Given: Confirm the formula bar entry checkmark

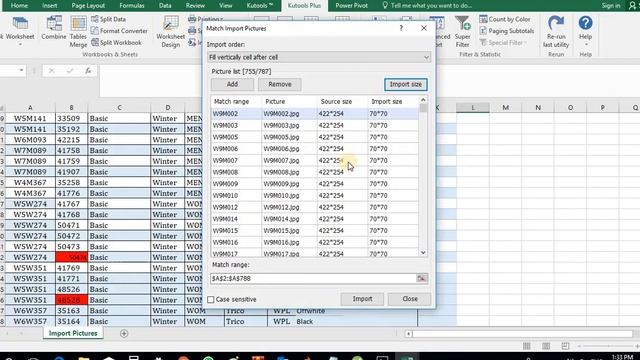Looking at the screenshot, I should (x=70, y=71).
